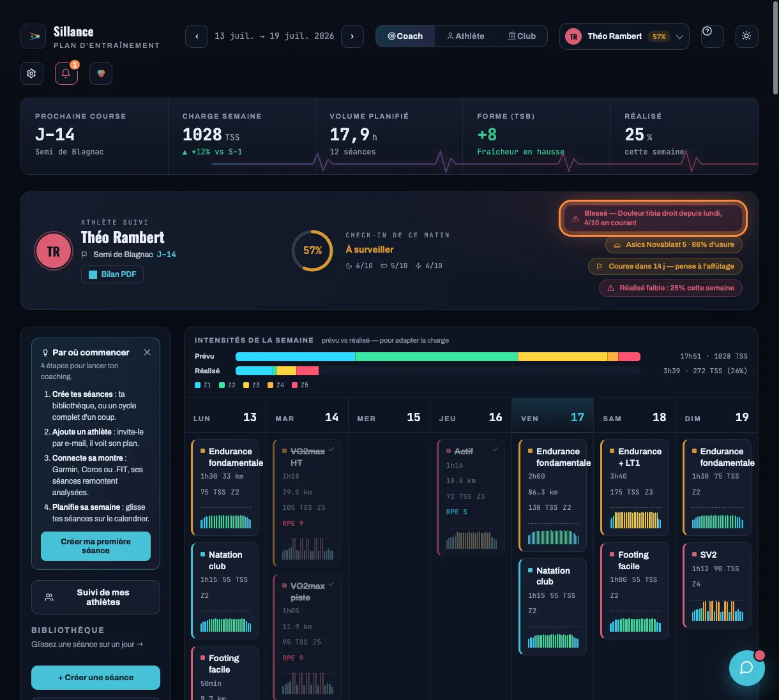The height and width of the screenshot is (700, 779).
Task: Click the page scrollbar
Action: (775, 48)
